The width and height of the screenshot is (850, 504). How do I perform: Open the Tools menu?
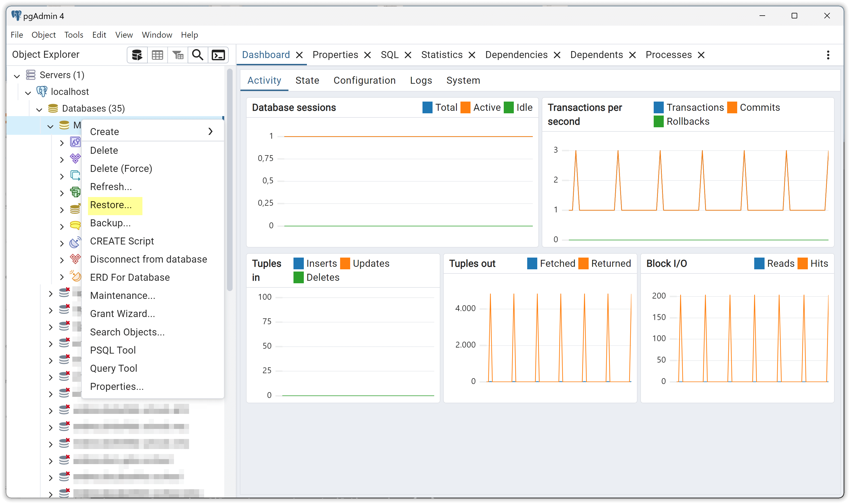74,35
